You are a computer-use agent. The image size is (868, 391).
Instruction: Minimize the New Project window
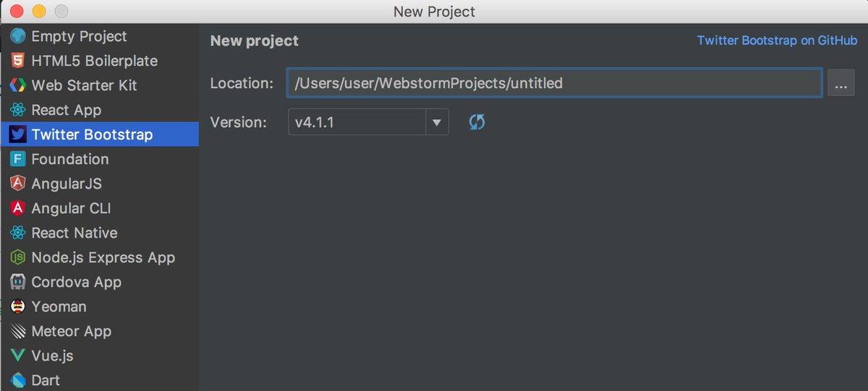[x=39, y=12]
